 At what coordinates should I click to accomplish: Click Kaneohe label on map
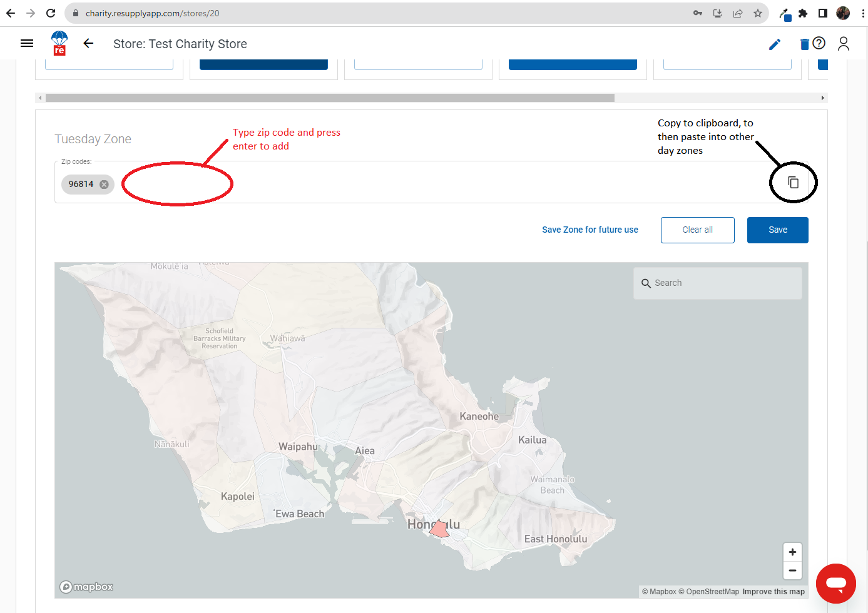pos(479,417)
